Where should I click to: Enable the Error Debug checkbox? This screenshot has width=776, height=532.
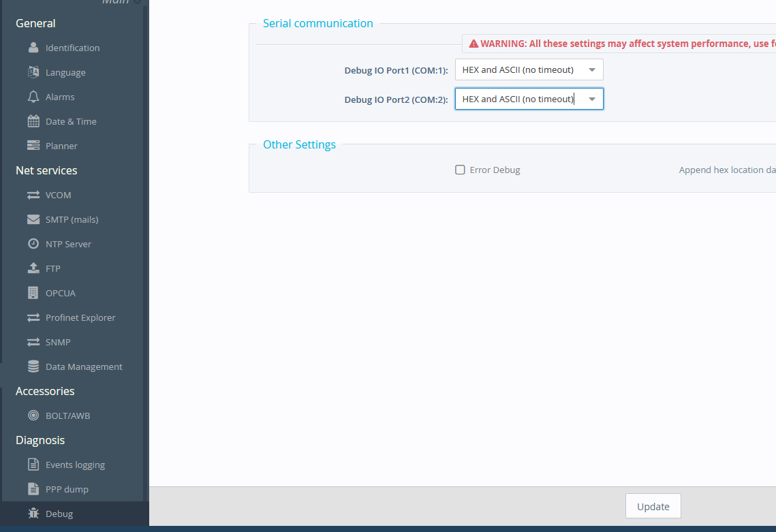(460, 170)
